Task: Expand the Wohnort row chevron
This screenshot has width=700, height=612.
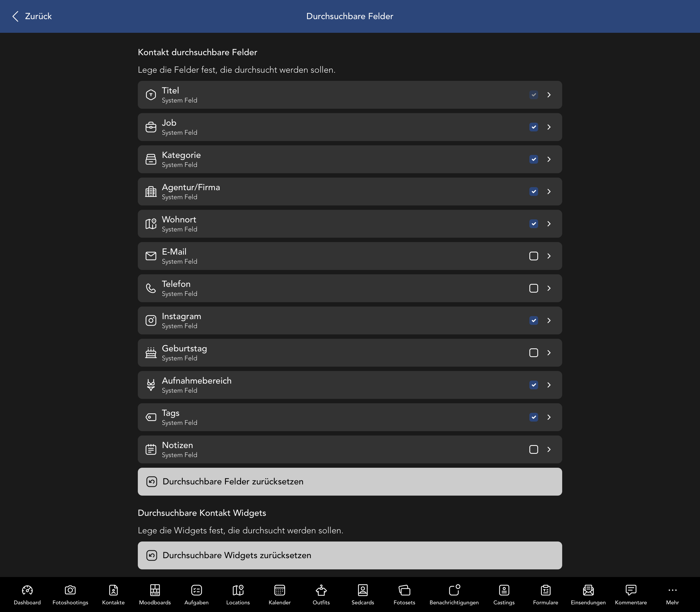Action: point(549,224)
